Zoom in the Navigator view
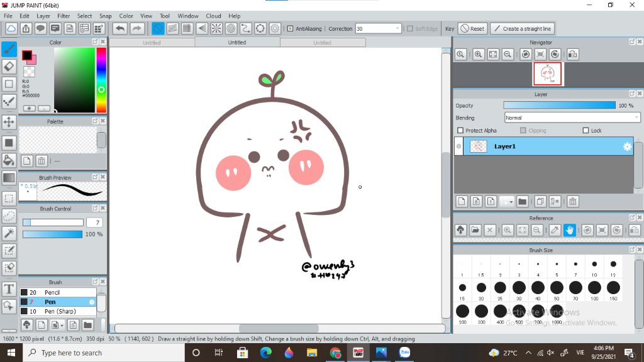The height and width of the screenshot is (362, 644). tap(478, 54)
